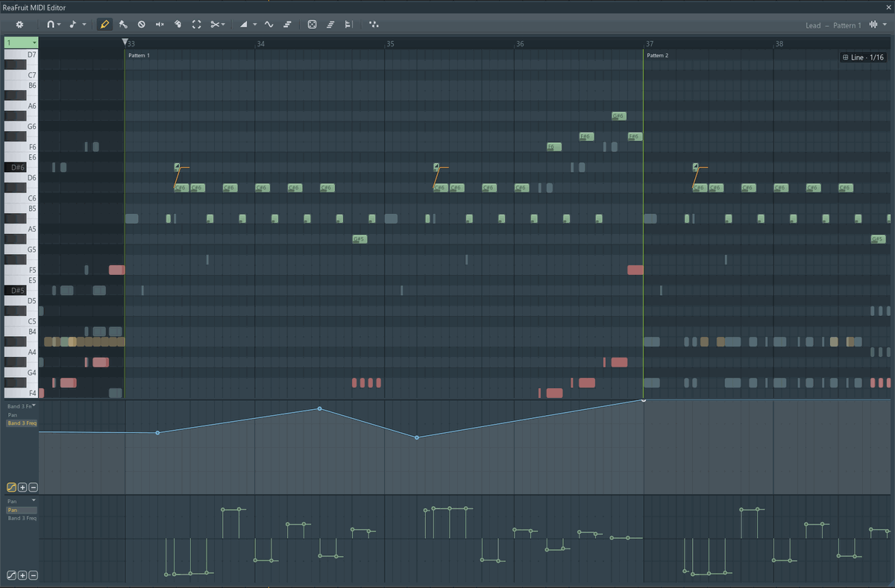Click the Pattern 2 marker label
Viewport: 895px width, 588px height.
tap(657, 56)
